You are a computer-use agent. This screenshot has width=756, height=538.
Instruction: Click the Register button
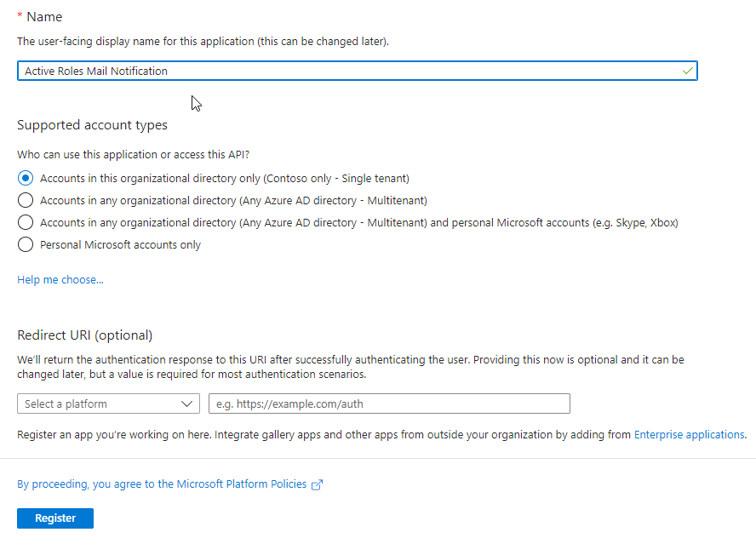click(55, 518)
